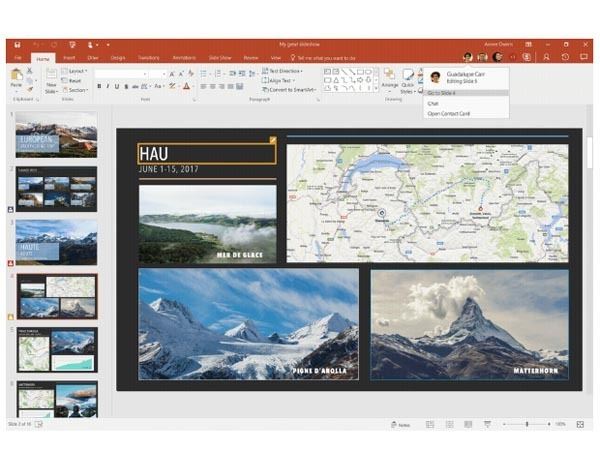Click Convert to SmartArt button
This screenshot has height=450, width=600.
289,90
